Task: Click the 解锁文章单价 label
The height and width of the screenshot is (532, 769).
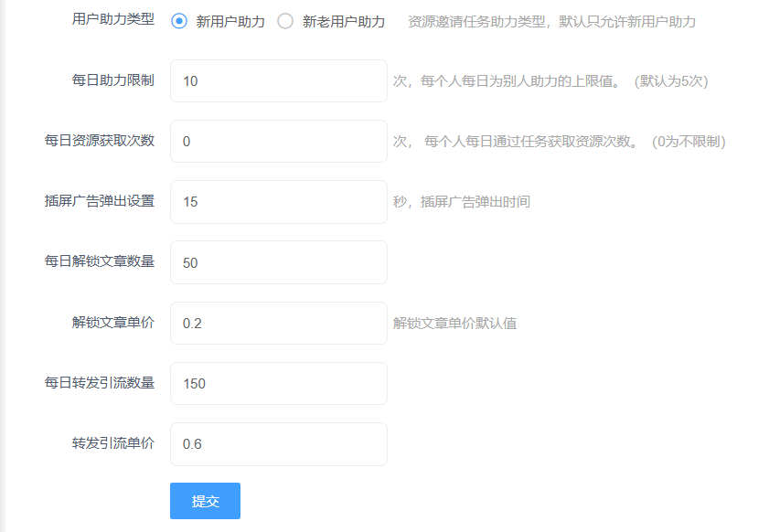Action: click(113, 322)
